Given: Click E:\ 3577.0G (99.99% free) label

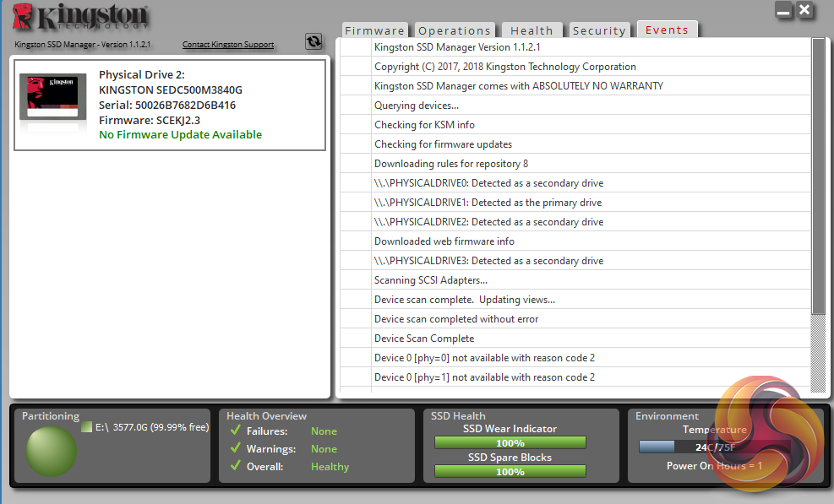Looking at the screenshot, I should (152, 427).
